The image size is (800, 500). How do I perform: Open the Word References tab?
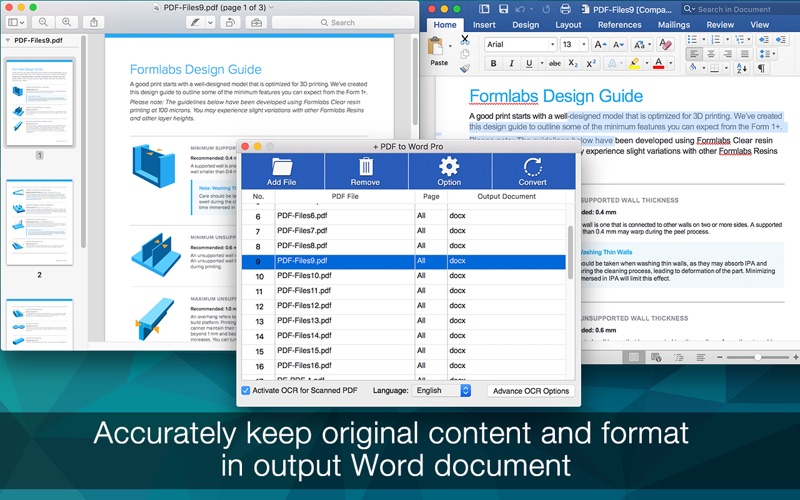click(x=619, y=24)
